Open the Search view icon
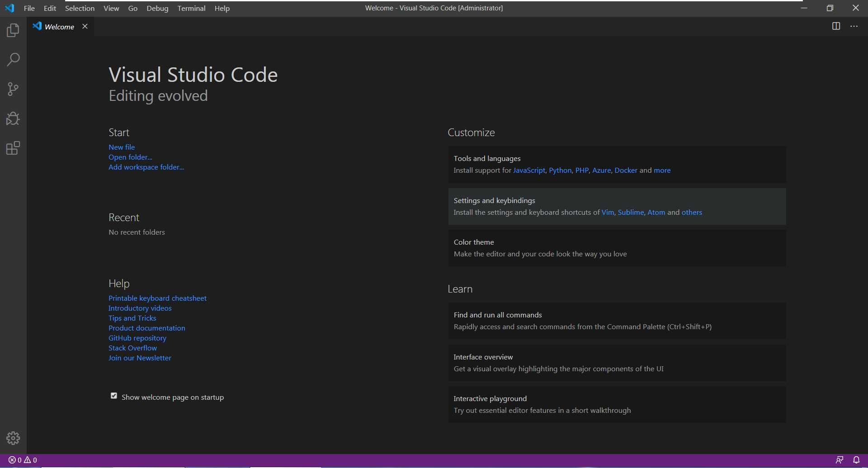The image size is (868, 468). pyautogui.click(x=13, y=59)
